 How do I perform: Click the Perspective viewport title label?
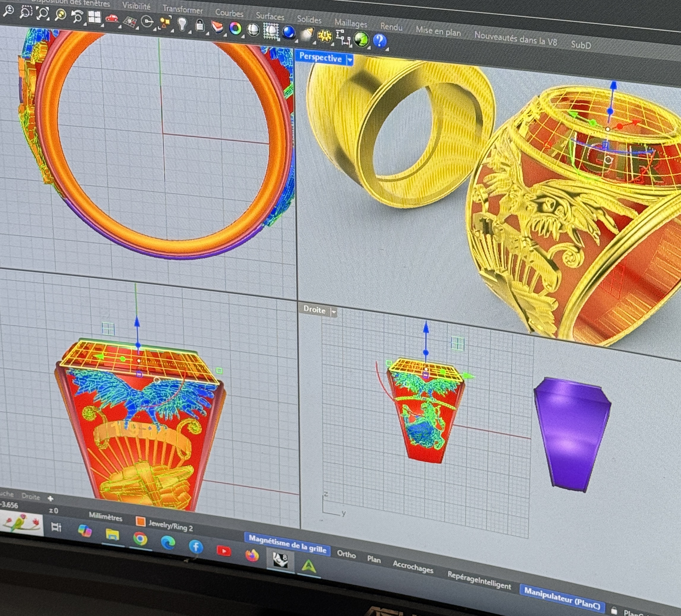click(320, 57)
